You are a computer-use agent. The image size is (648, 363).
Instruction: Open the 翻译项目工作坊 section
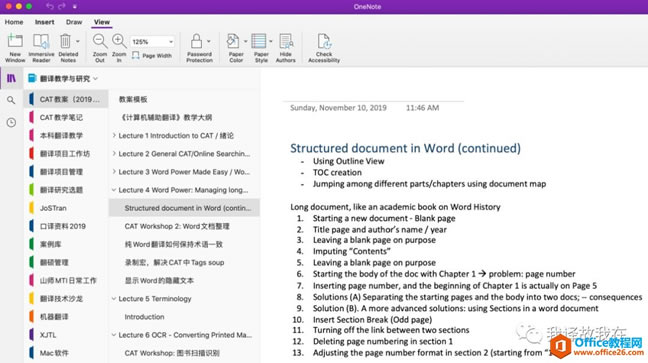click(66, 154)
